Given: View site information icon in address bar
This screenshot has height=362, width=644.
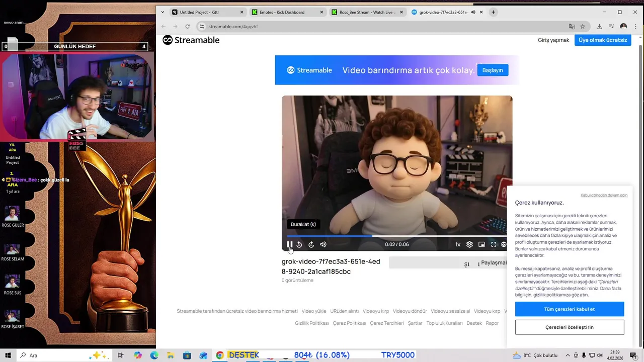Looking at the screenshot, I should click(x=202, y=26).
